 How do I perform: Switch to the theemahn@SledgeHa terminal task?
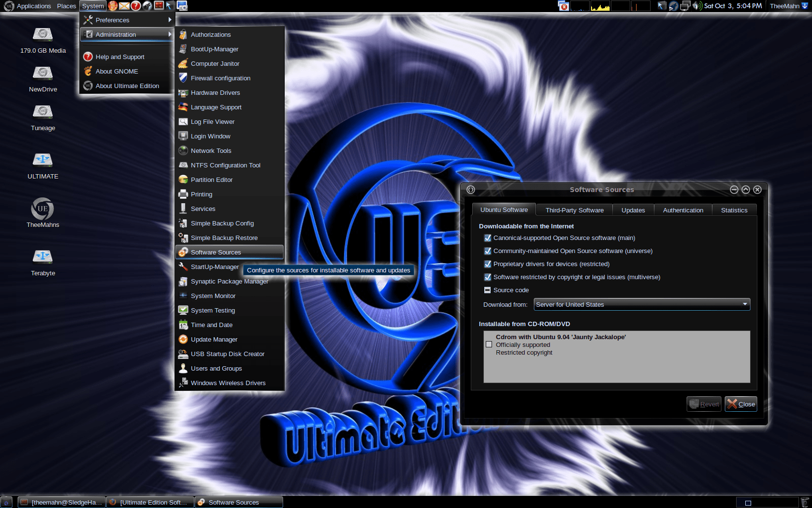[62, 502]
